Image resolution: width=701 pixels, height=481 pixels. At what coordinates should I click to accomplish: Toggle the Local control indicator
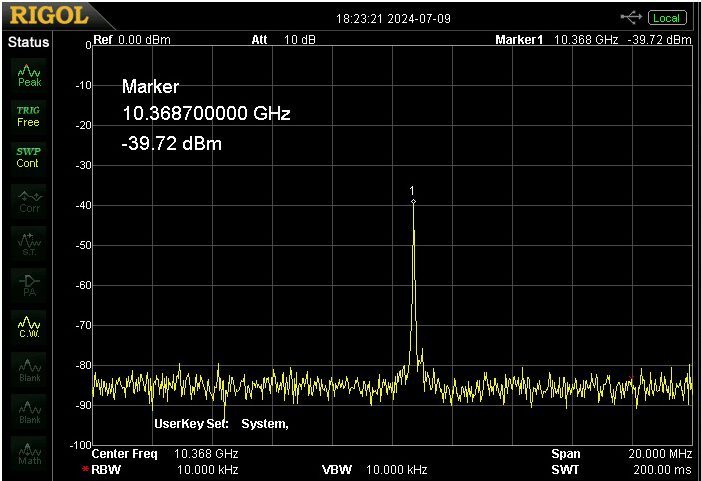coord(665,18)
